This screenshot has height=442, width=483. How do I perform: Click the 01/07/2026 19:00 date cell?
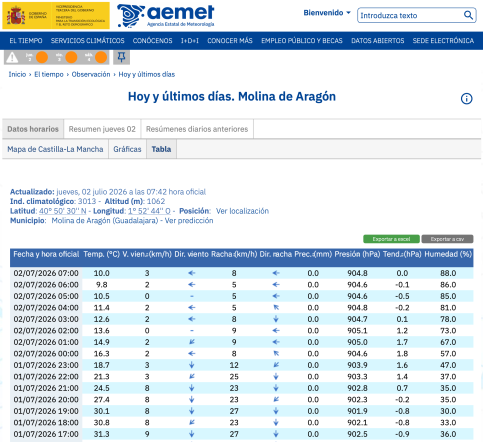tap(46, 411)
